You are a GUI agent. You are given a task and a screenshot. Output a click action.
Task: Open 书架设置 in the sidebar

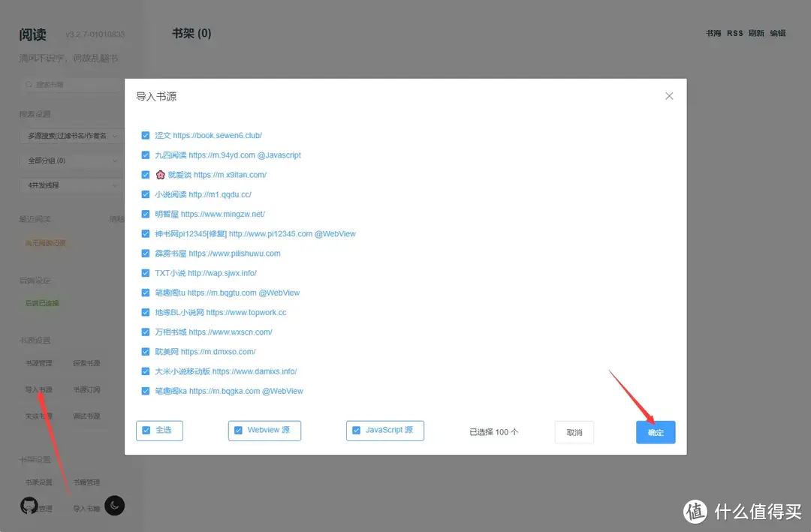(39, 482)
